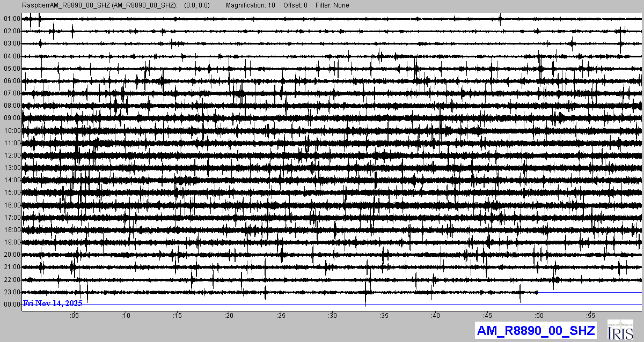Select the 16:00 hour trace label
Screen dimensions: 644x342
(12, 205)
